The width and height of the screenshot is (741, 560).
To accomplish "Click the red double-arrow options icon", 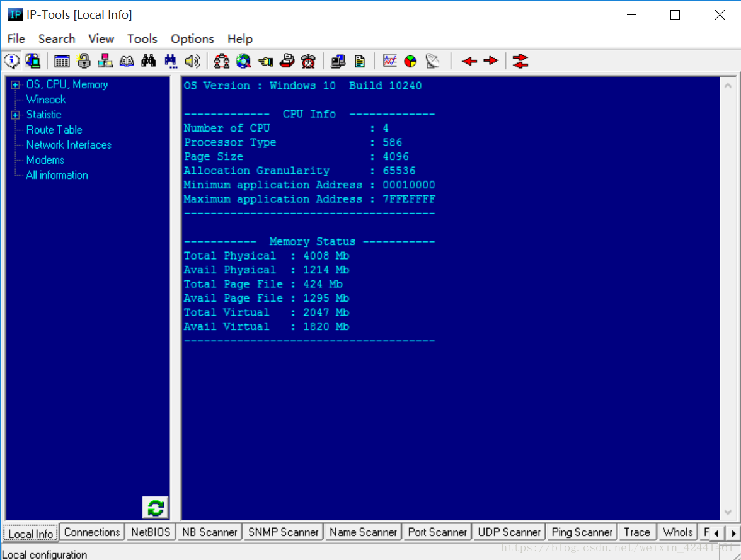I will tap(520, 61).
